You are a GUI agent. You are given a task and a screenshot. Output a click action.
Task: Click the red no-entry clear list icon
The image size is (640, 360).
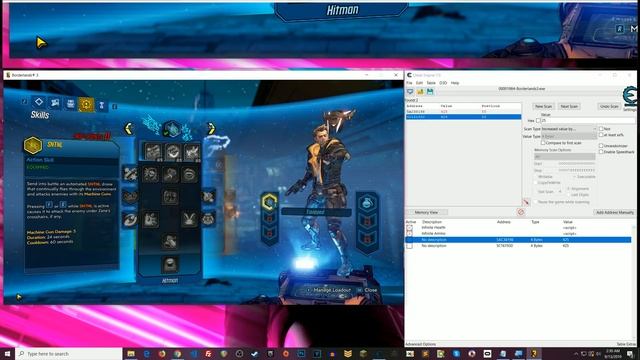[x=521, y=212]
